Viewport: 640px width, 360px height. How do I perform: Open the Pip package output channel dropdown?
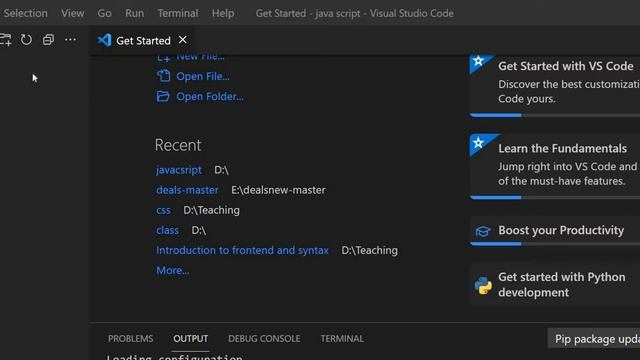pyautogui.click(x=594, y=339)
